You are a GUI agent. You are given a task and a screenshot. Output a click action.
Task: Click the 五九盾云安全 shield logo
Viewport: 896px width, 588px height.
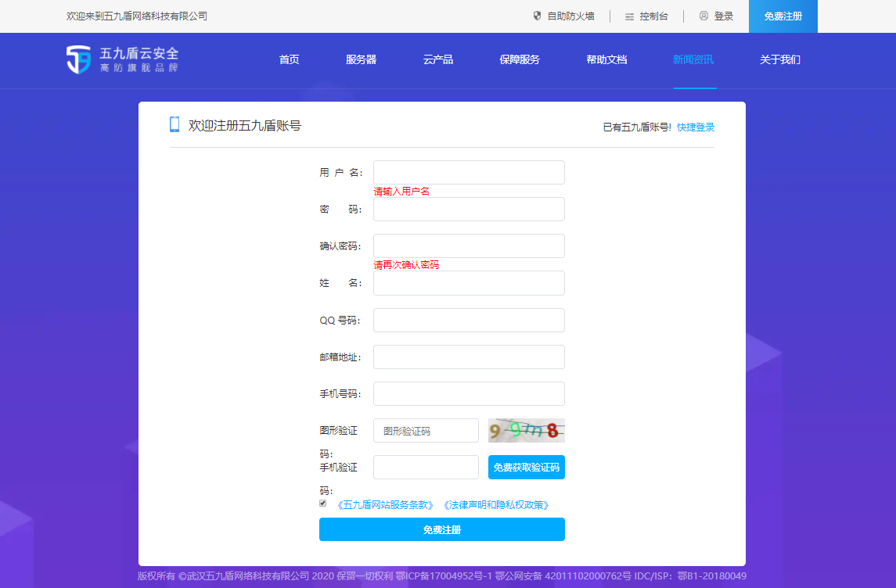point(78,60)
